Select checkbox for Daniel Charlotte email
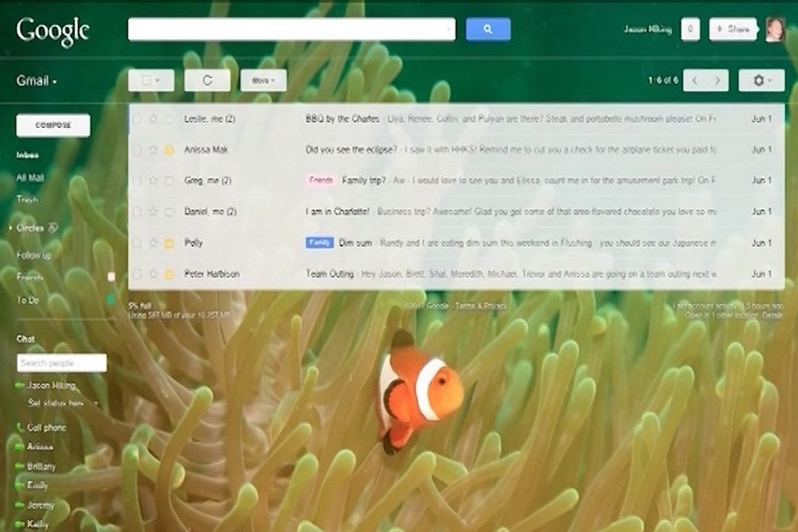 click(x=137, y=212)
